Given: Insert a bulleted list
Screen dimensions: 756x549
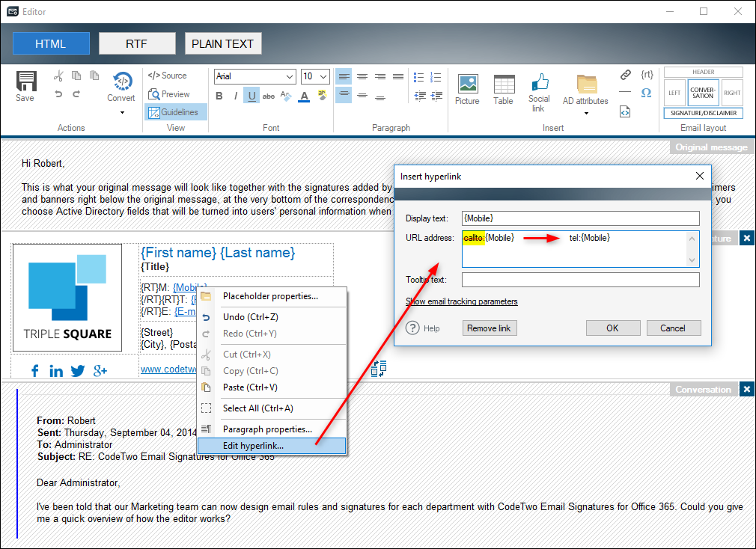Looking at the screenshot, I should [418, 77].
